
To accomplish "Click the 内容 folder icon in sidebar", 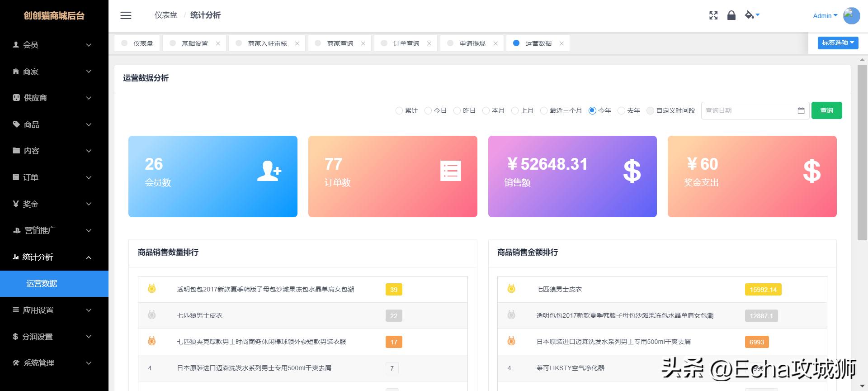I will (x=16, y=150).
